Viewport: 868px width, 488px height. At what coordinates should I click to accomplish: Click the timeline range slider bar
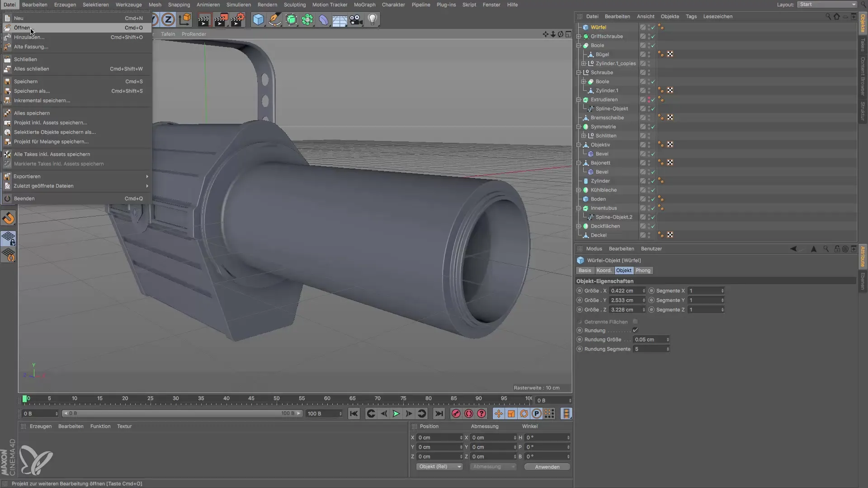click(x=182, y=413)
